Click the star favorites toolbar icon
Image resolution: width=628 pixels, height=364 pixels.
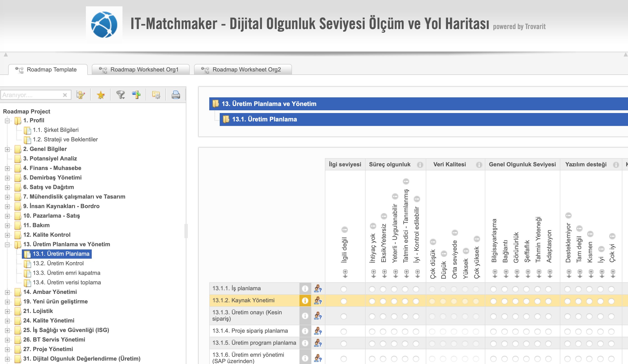click(x=101, y=95)
